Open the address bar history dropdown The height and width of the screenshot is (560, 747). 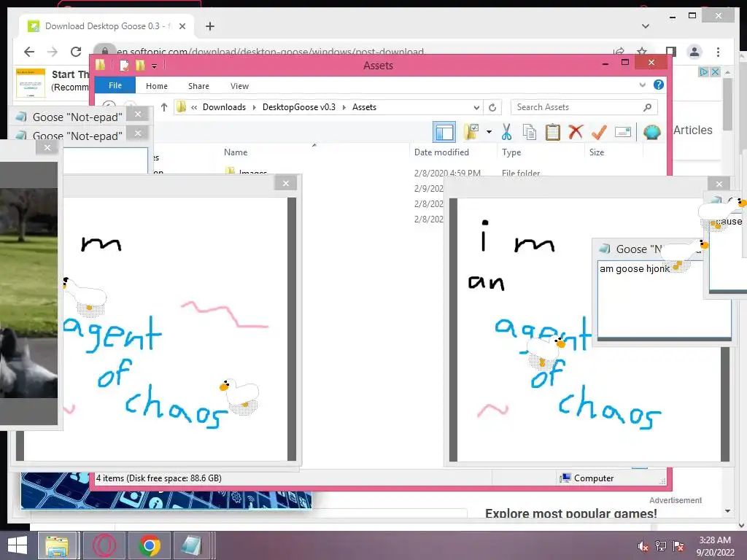476,108
